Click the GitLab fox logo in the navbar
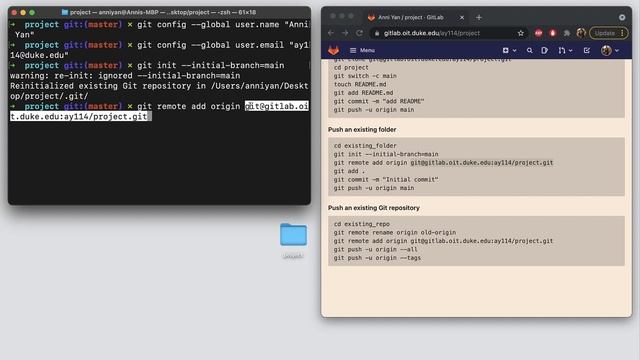The height and width of the screenshot is (360, 640). tap(333, 50)
